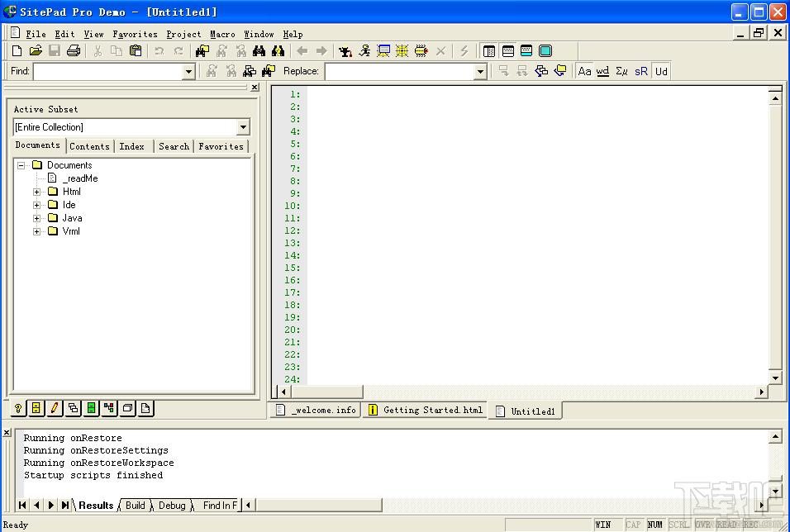790x532 pixels.
Task: Click the green cabinet icon below the tree
Action: tap(91, 408)
